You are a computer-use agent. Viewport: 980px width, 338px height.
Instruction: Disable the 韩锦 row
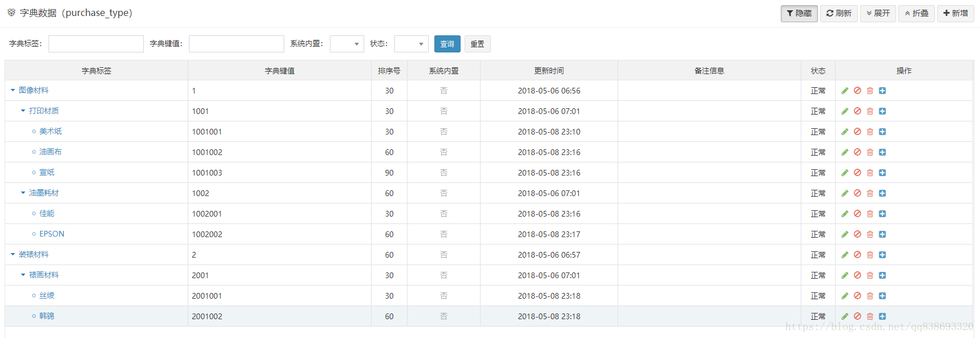857,316
